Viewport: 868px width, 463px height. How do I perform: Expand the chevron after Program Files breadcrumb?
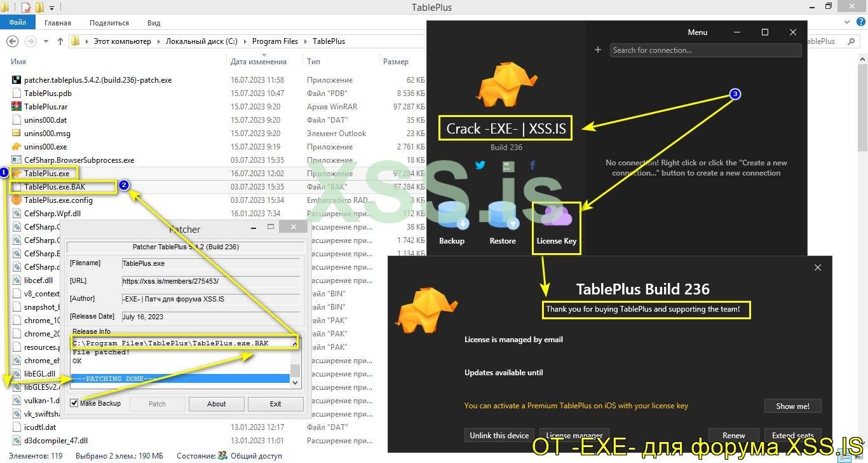305,41
